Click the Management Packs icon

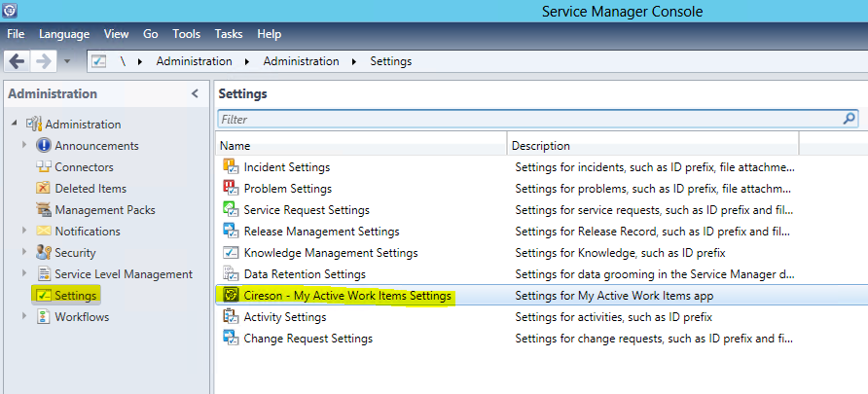pos(43,210)
